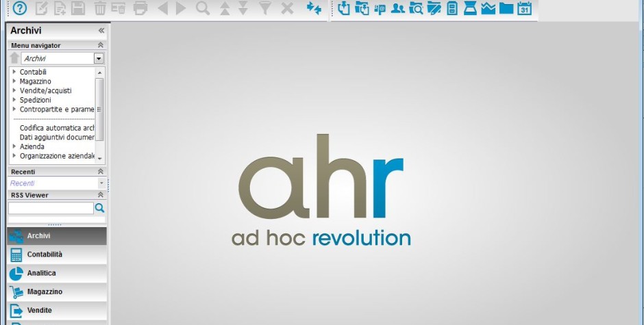
Task: Expand the Contropartite e parametri node
Action: (x=14, y=109)
